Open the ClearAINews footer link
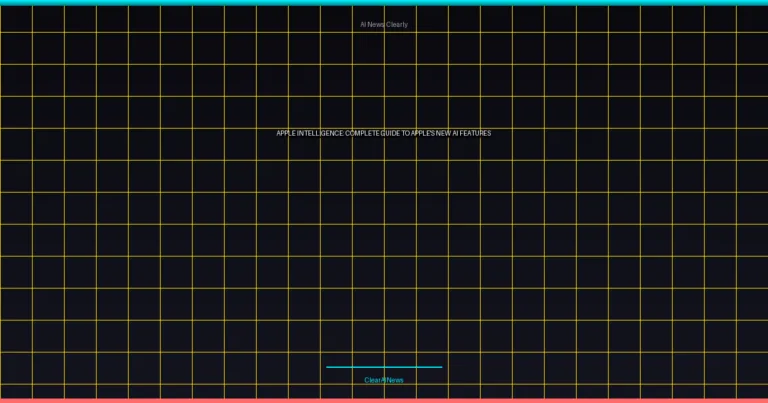The image size is (768, 403). pyautogui.click(x=384, y=380)
